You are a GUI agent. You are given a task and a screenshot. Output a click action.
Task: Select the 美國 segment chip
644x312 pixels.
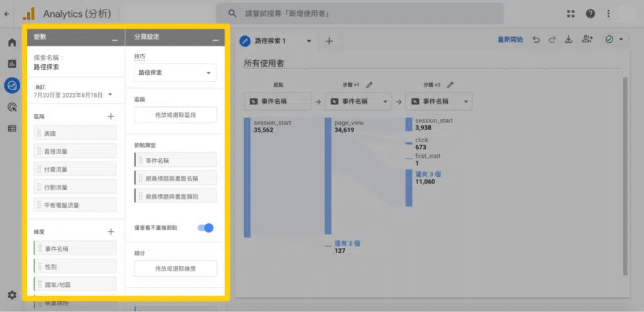click(75, 133)
